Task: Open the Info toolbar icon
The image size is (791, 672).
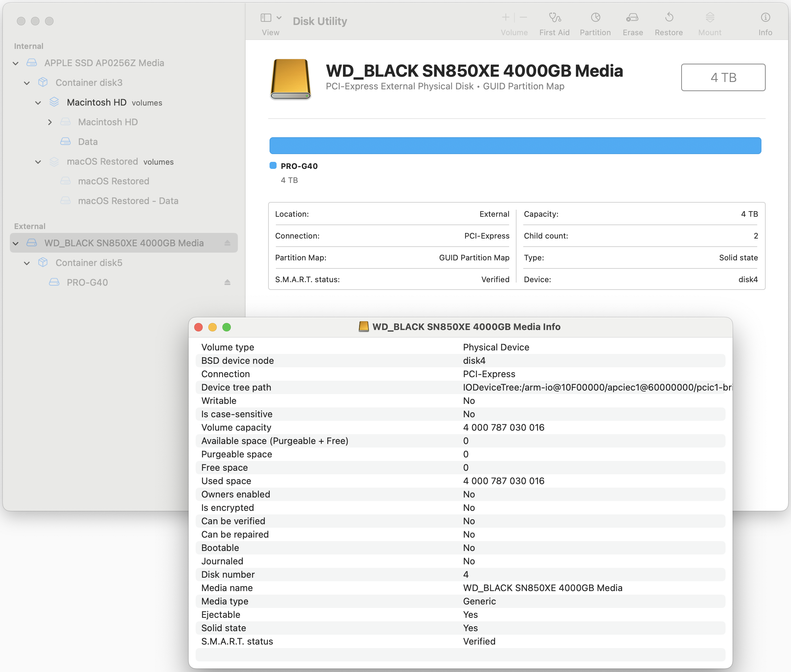Action: coord(765,17)
